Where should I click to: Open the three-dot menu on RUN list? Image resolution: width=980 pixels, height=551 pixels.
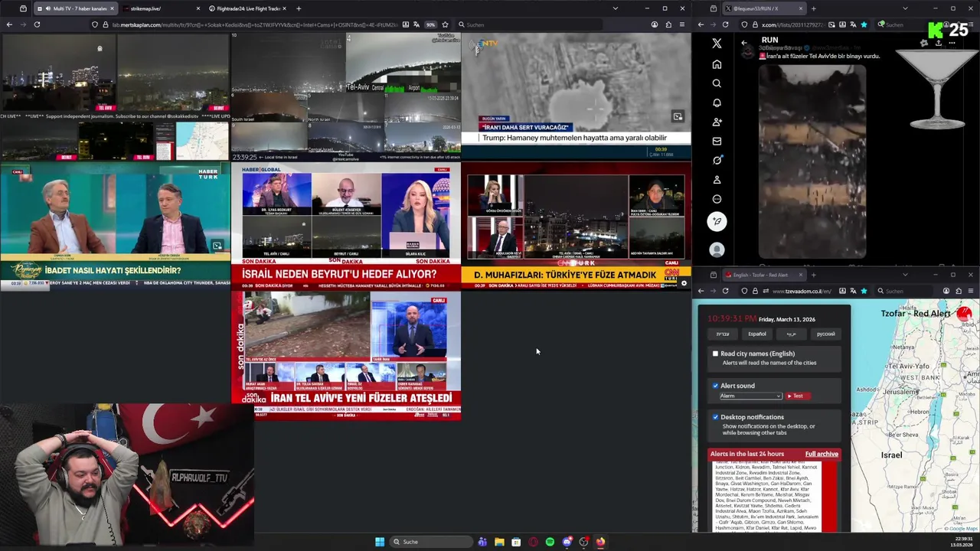(x=952, y=44)
